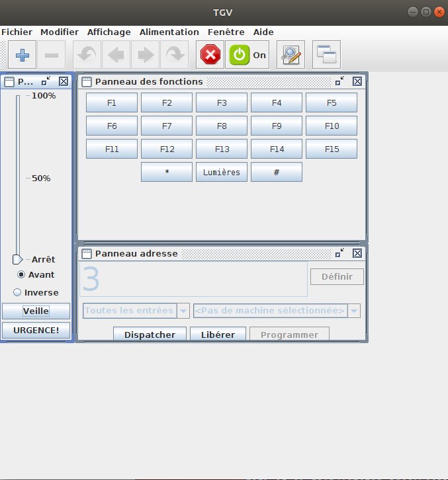Toggle function F4
This screenshot has width=448, height=480.
277,103
